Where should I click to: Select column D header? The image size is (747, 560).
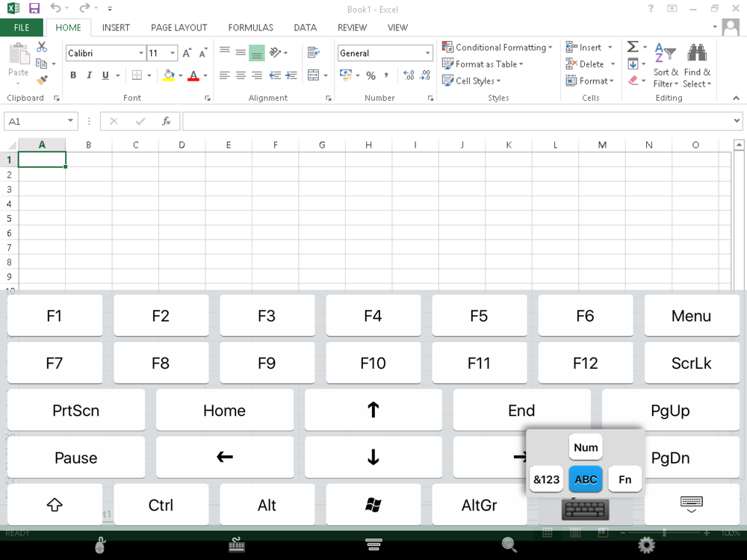tap(182, 145)
